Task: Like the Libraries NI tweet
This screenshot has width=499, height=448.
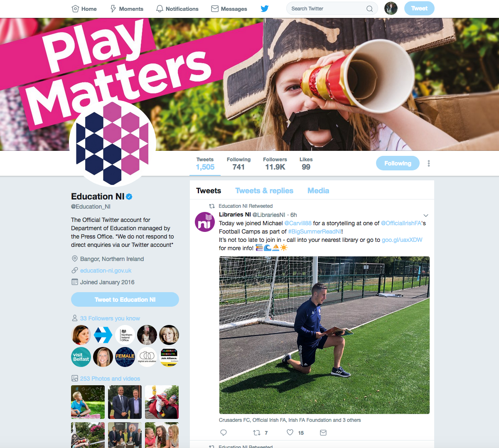Action: tap(290, 432)
